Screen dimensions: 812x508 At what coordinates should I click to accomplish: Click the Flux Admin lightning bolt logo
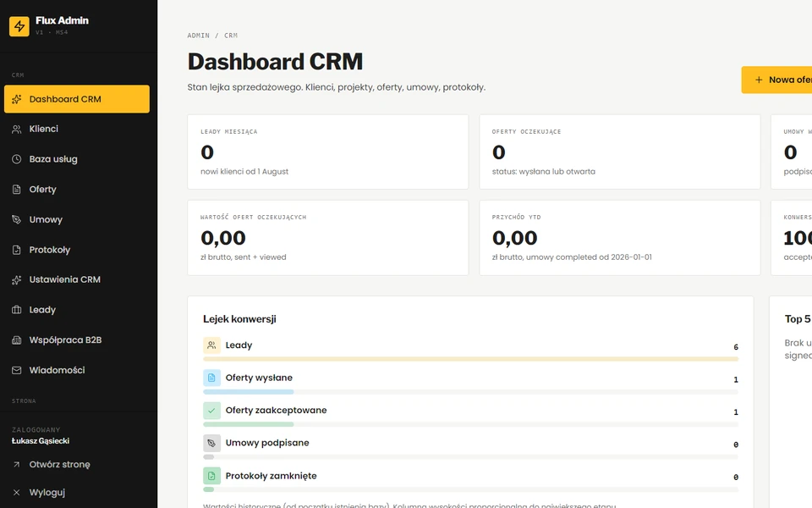[x=19, y=26]
